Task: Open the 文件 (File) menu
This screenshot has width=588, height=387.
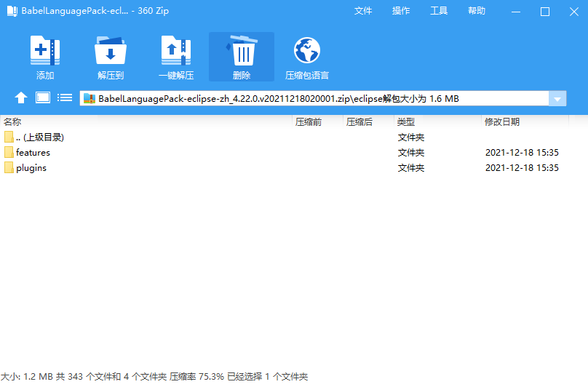Action: (363, 11)
